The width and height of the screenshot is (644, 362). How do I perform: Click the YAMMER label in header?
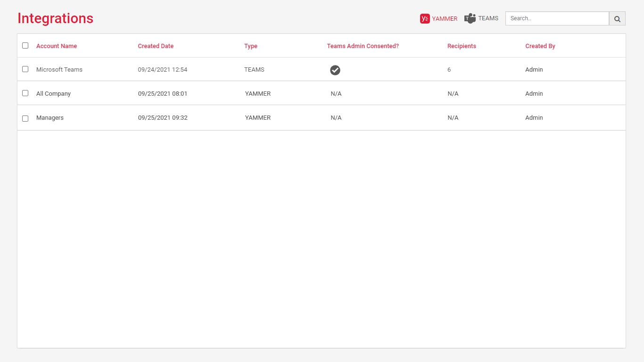click(445, 19)
